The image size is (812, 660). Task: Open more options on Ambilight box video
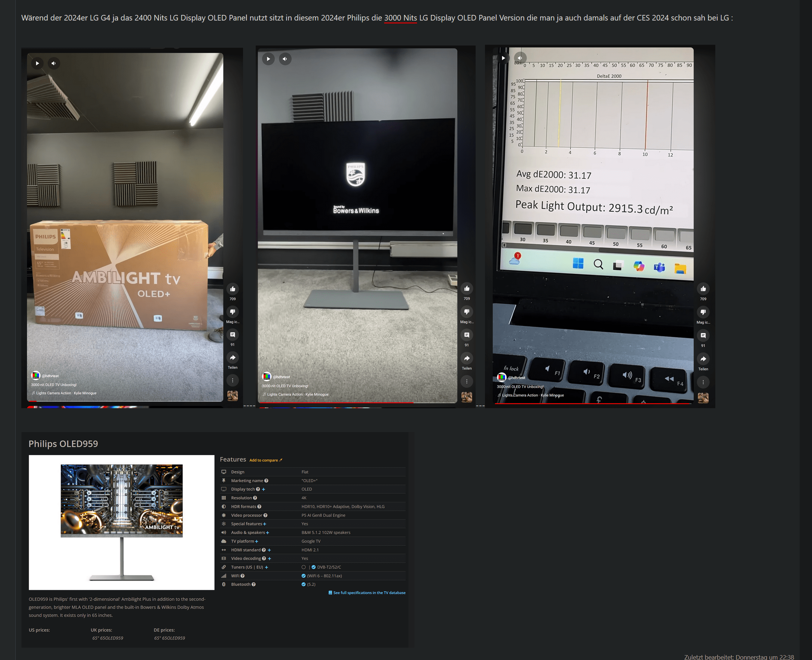coord(233,380)
